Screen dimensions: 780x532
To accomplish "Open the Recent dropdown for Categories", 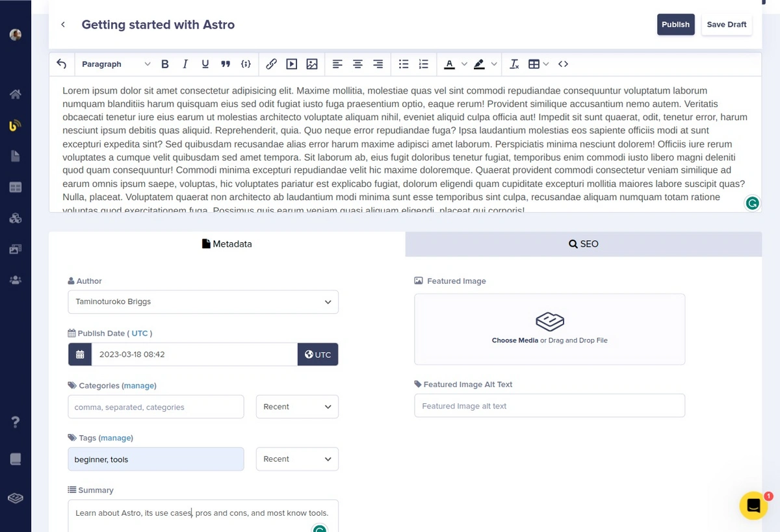I will [297, 407].
